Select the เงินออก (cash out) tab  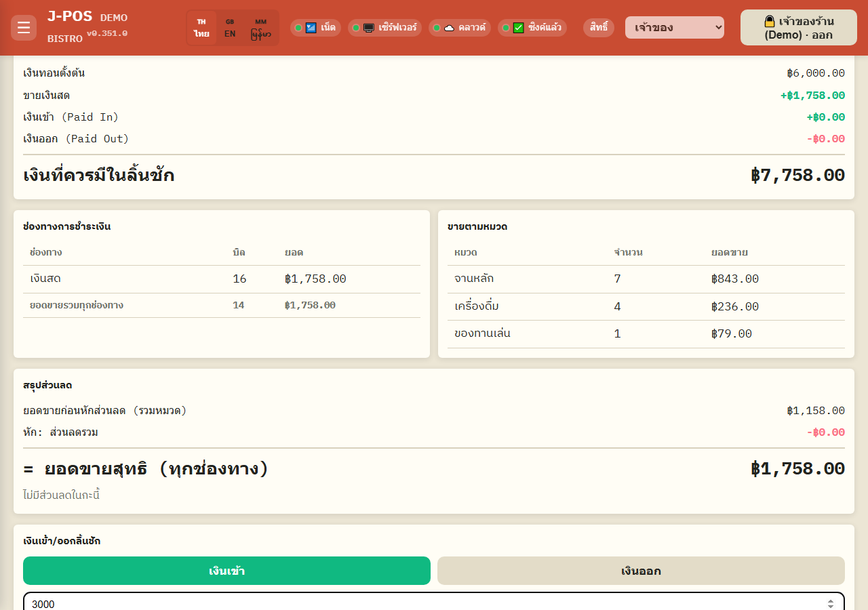(x=641, y=571)
